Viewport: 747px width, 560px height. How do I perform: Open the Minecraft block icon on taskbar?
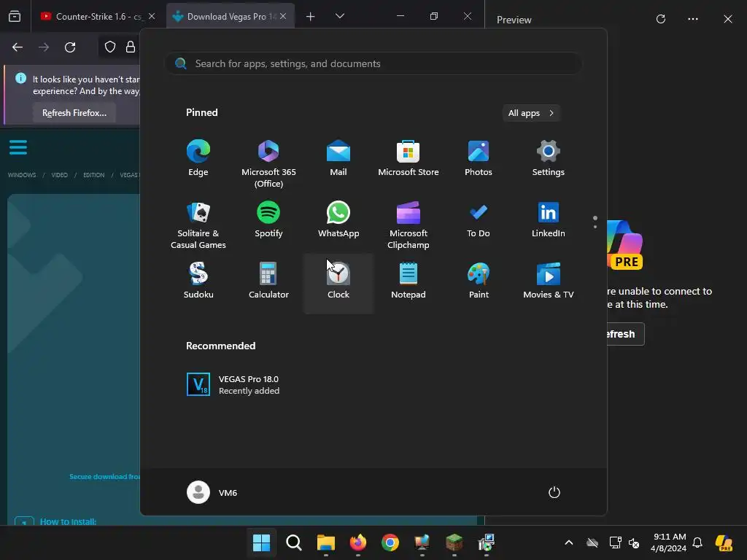(x=454, y=542)
